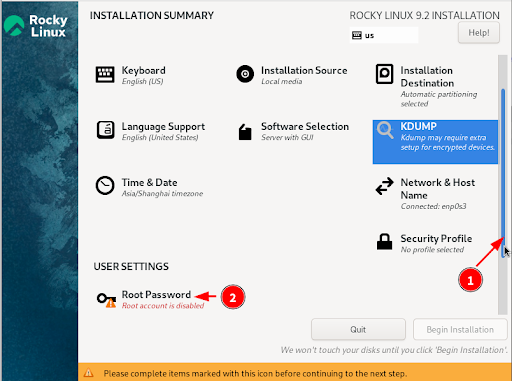This screenshot has width=512, height=381.
Task: Select the highlighted KDUMP entry
Action: tap(435, 142)
